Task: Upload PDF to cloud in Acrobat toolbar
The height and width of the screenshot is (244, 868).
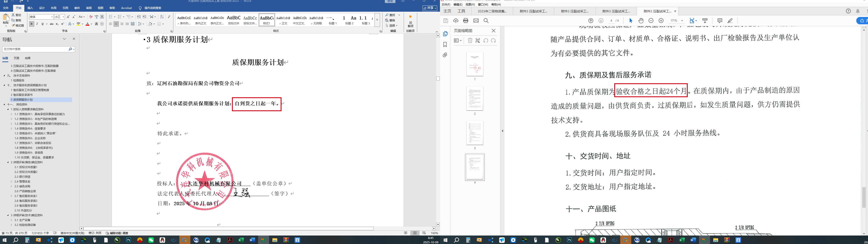Action: coord(456,21)
